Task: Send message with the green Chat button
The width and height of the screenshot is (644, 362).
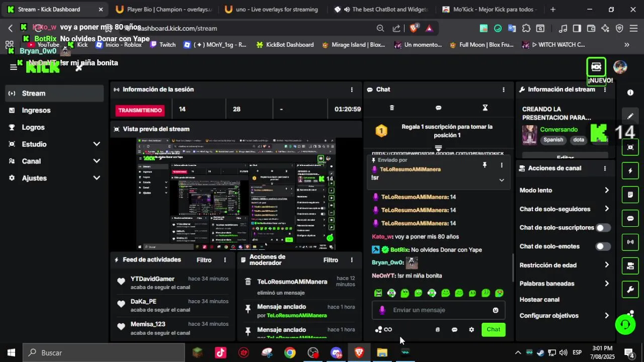Action: coord(494,330)
